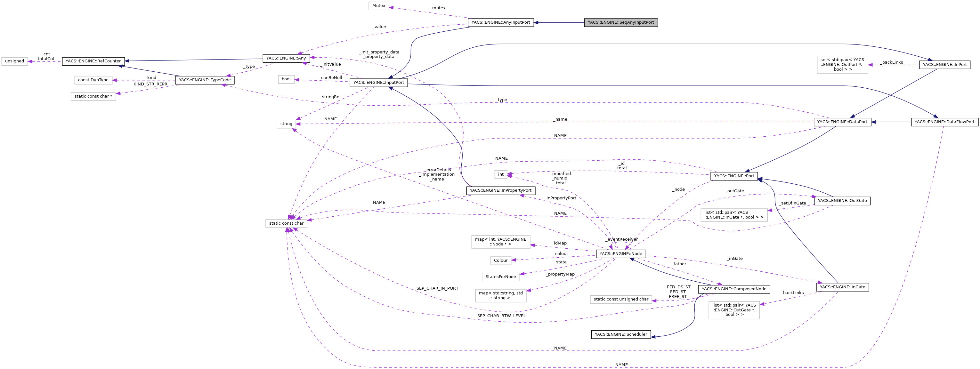
Task: Select the Colour class box
Action: point(501,261)
